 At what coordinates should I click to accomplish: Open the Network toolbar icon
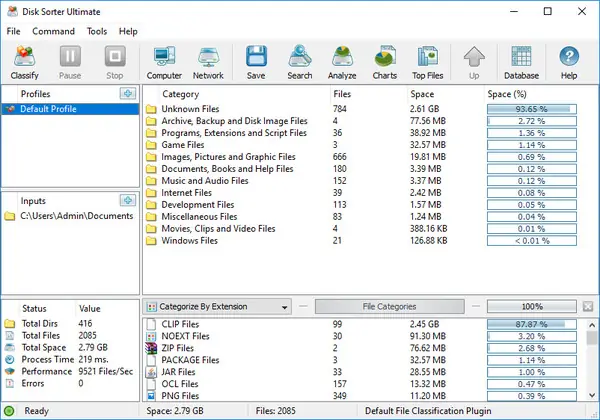click(208, 63)
